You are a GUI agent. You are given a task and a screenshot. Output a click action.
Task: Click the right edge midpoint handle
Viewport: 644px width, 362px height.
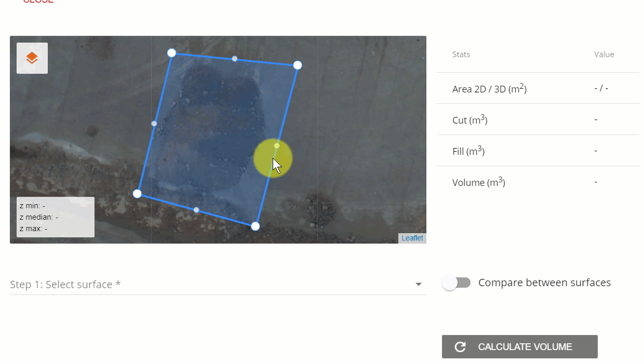pyautogui.click(x=277, y=146)
